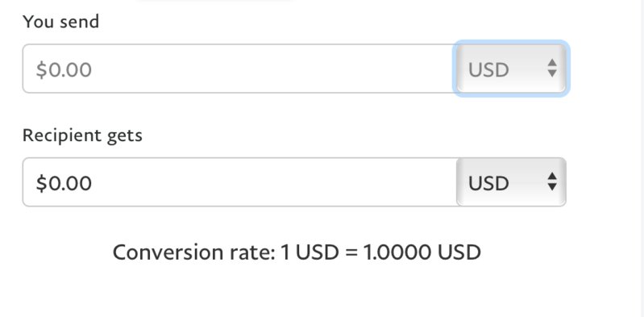Click the "Recipient gets" label
Viewport: 644px width, 317px height.
tap(82, 136)
